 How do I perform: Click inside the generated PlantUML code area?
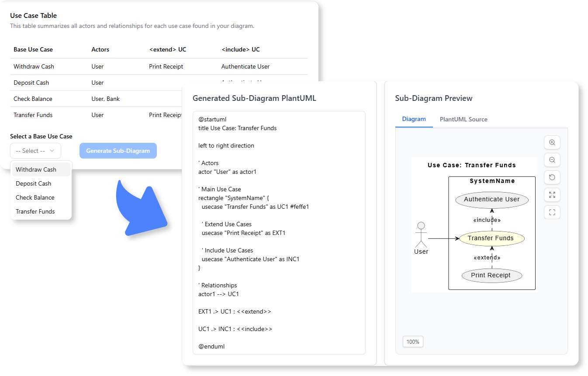click(x=279, y=231)
